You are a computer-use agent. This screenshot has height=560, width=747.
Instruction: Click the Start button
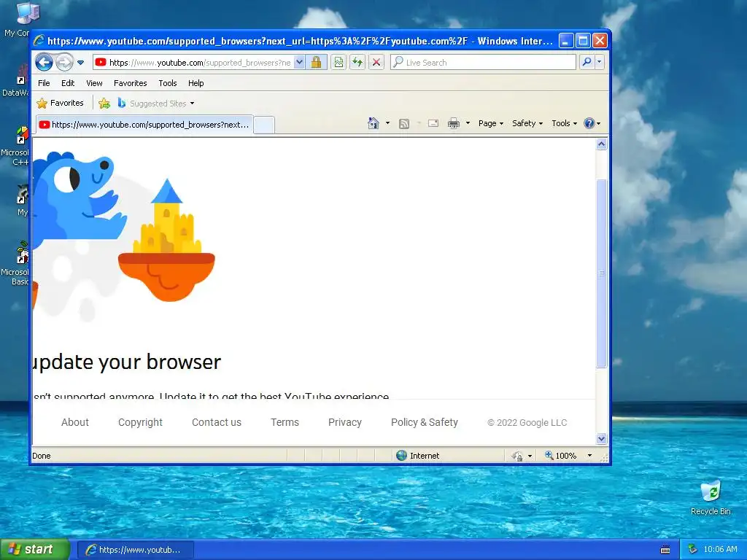click(x=35, y=550)
